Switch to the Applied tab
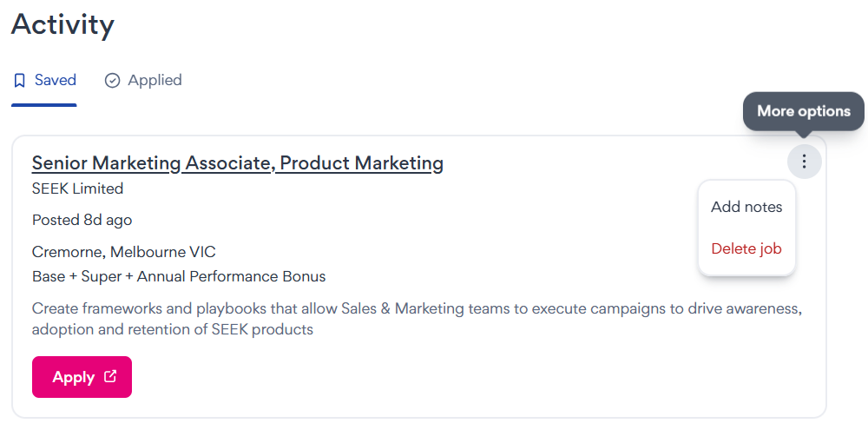868x430 pixels. tap(143, 81)
